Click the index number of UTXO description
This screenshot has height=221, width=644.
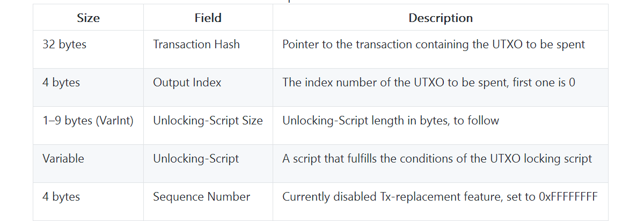click(429, 83)
